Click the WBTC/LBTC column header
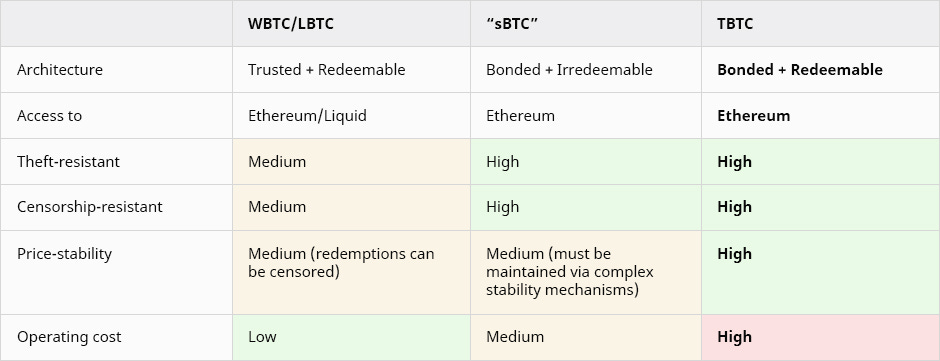The image size is (940, 361). pos(351,23)
